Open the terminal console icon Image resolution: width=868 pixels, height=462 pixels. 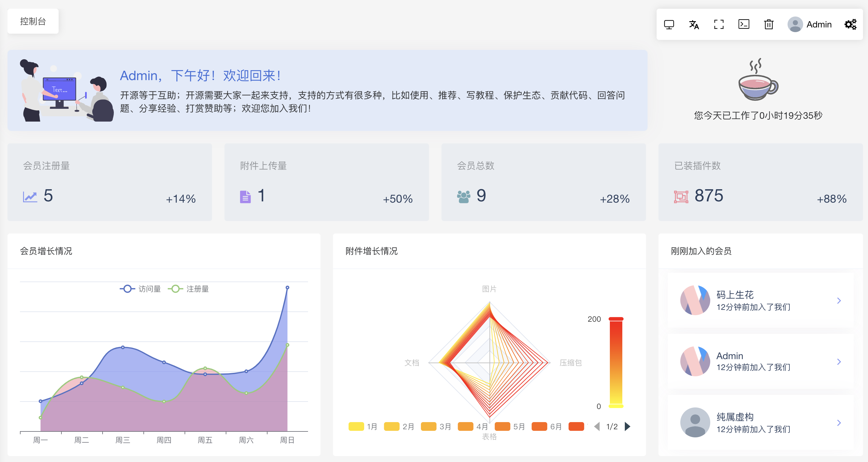coord(744,25)
